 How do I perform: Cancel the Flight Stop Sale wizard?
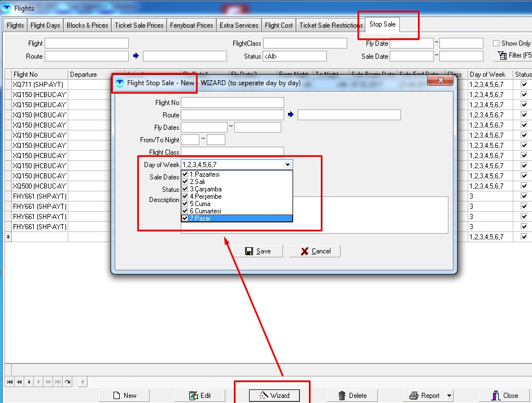315,251
